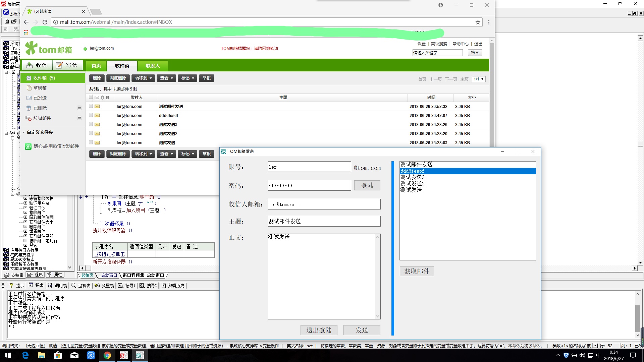
Task: Open 草稿箱 drafts folder
Action: tap(40, 88)
